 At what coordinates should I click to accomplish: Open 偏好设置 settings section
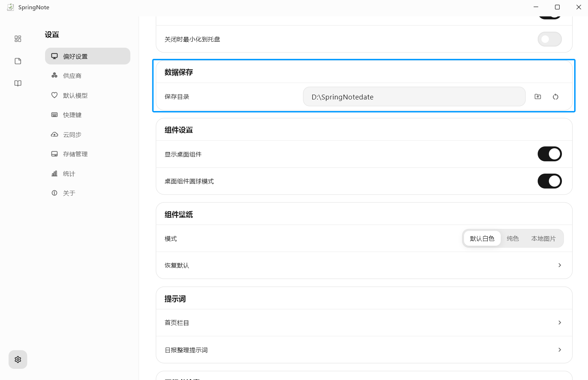[x=88, y=56]
